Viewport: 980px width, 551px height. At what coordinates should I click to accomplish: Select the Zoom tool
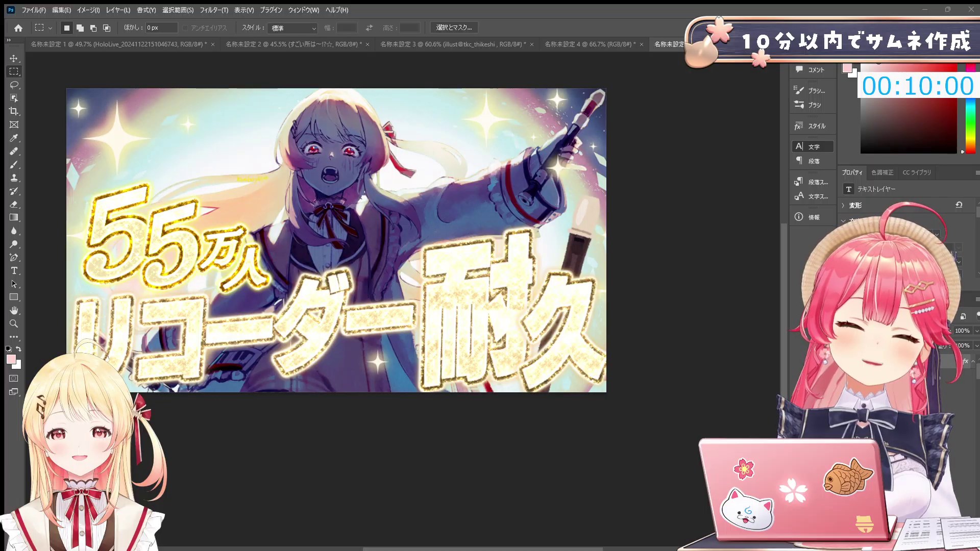tap(14, 323)
